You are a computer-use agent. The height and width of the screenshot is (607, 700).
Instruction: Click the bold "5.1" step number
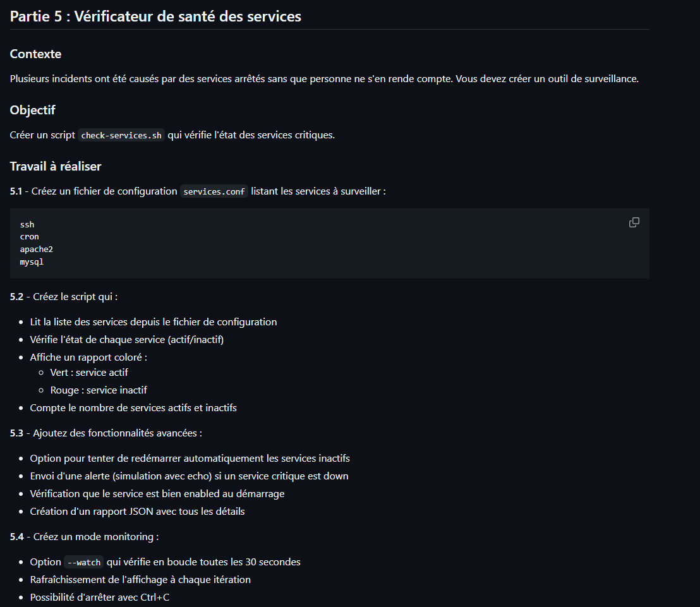coord(16,191)
